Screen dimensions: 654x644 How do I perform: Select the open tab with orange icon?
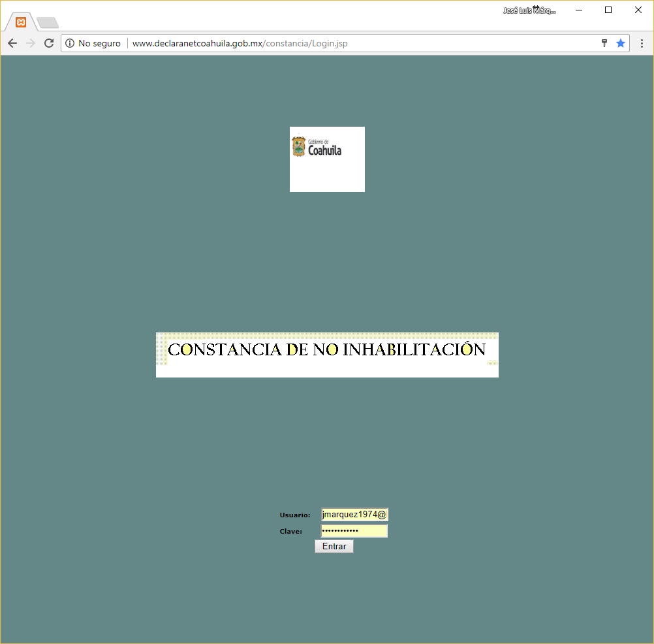21,22
